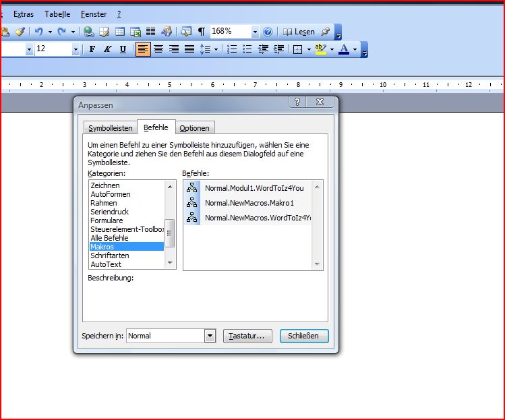Expand the 'Speichern in' Normal dropdown
Screen dimensions: 505x420
209,336
